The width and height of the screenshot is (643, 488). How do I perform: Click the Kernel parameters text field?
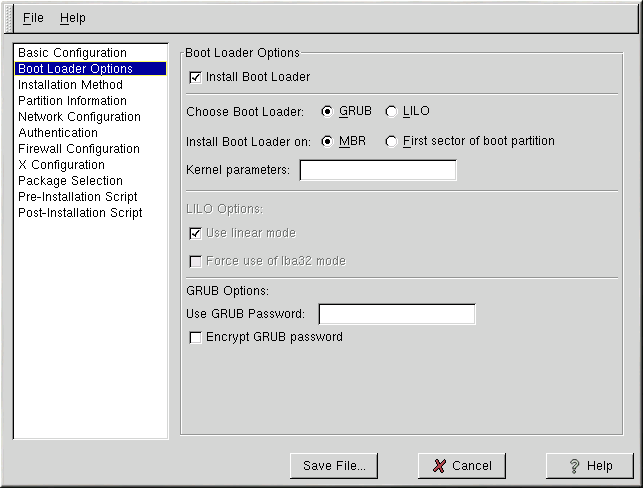[x=378, y=170]
